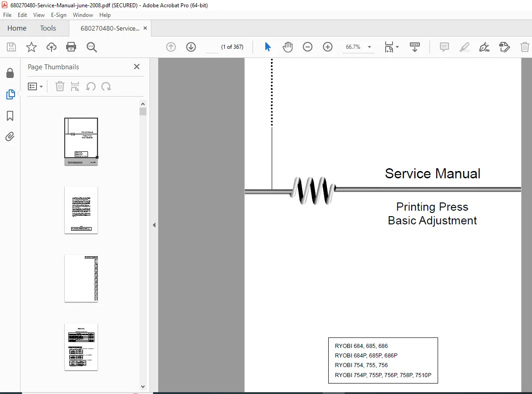Open the Find text magnifier icon

[x=92, y=47]
